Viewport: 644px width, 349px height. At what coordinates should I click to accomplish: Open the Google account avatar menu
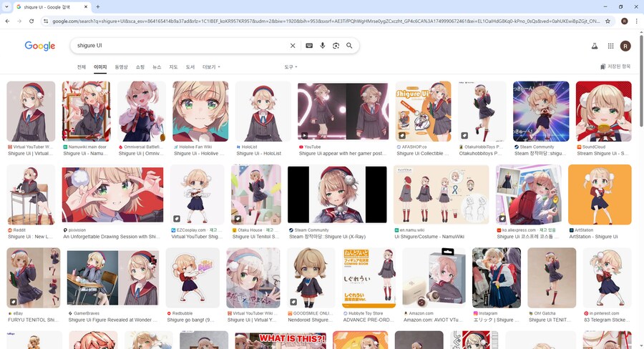tap(625, 46)
